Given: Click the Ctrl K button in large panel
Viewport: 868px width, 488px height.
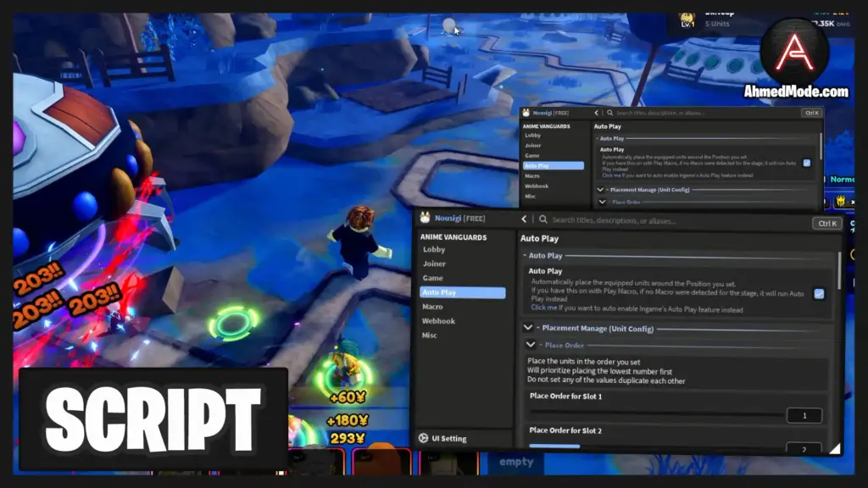Looking at the screenshot, I should coord(827,224).
